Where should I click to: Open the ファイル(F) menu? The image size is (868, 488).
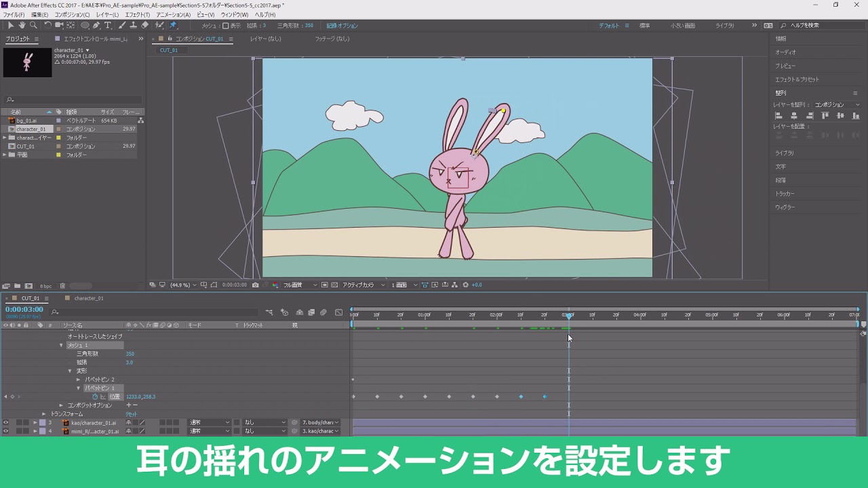coord(14,14)
